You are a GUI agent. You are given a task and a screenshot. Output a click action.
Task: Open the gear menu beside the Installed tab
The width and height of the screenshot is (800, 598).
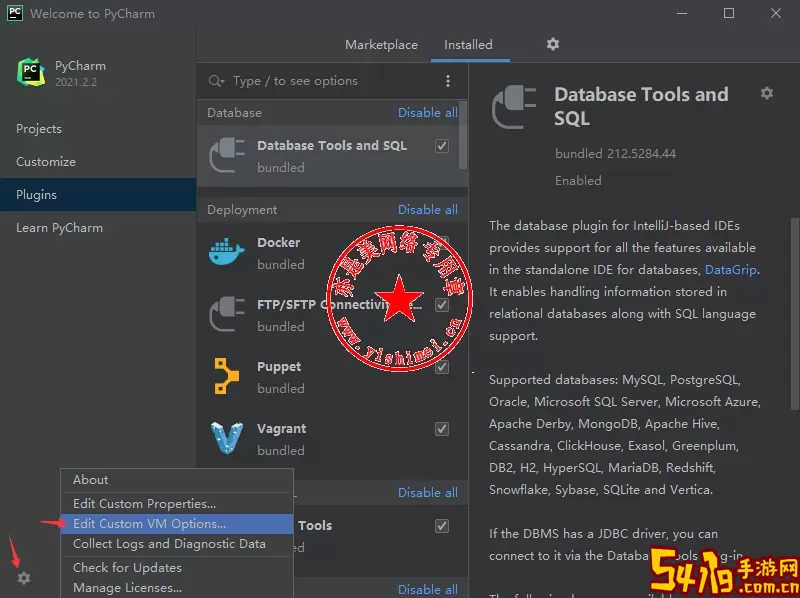tap(553, 44)
